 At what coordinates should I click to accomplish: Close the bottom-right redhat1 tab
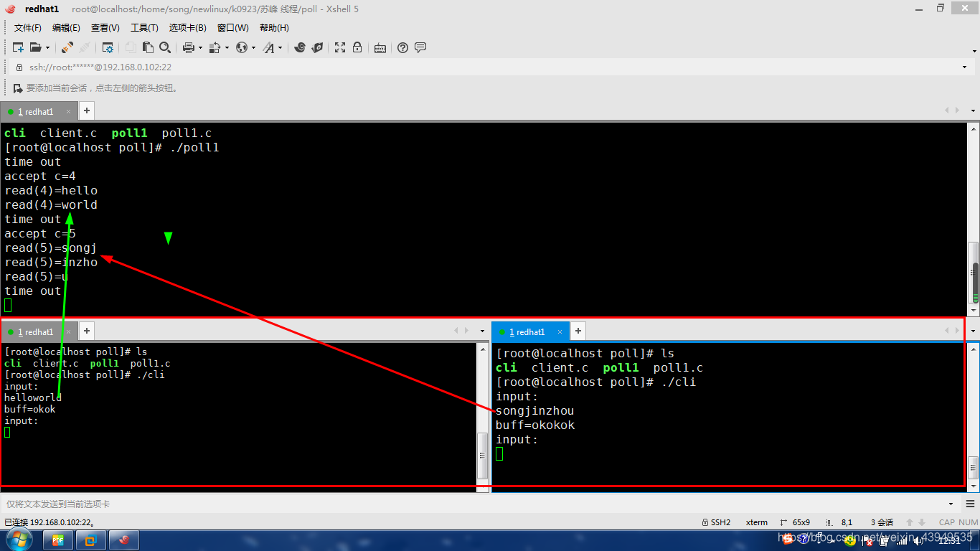(x=560, y=331)
